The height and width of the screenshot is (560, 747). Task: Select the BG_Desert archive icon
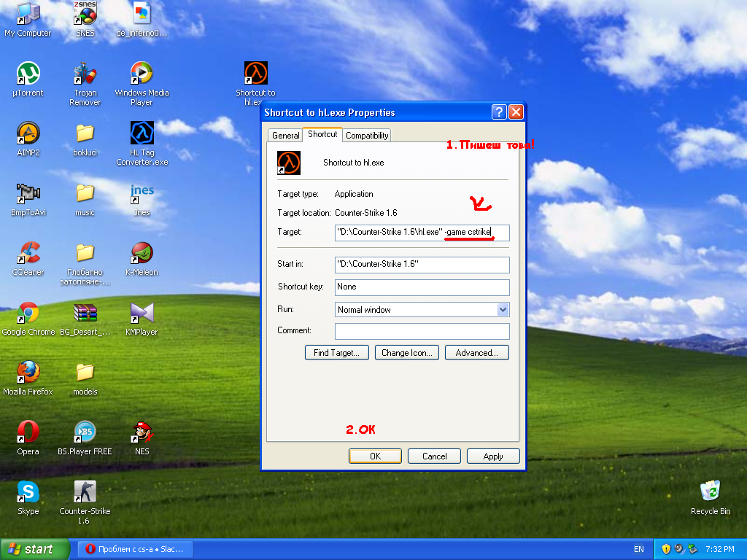(x=85, y=318)
